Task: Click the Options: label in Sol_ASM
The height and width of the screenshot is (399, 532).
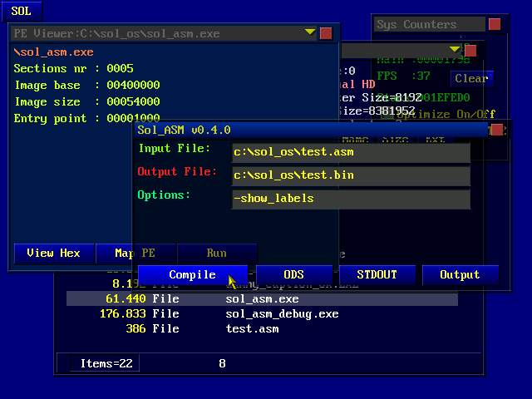Action: [x=164, y=195]
